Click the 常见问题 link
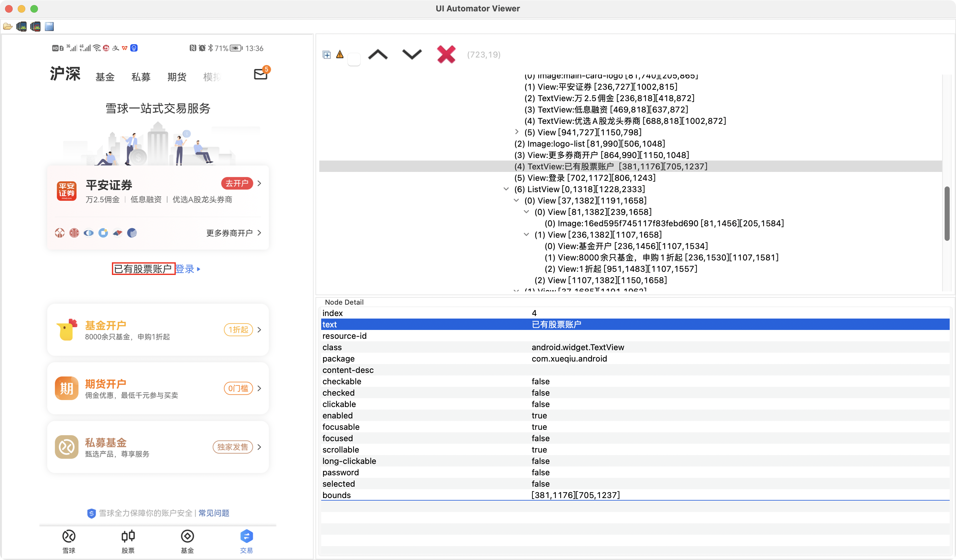The width and height of the screenshot is (956, 560). point(214,513)
